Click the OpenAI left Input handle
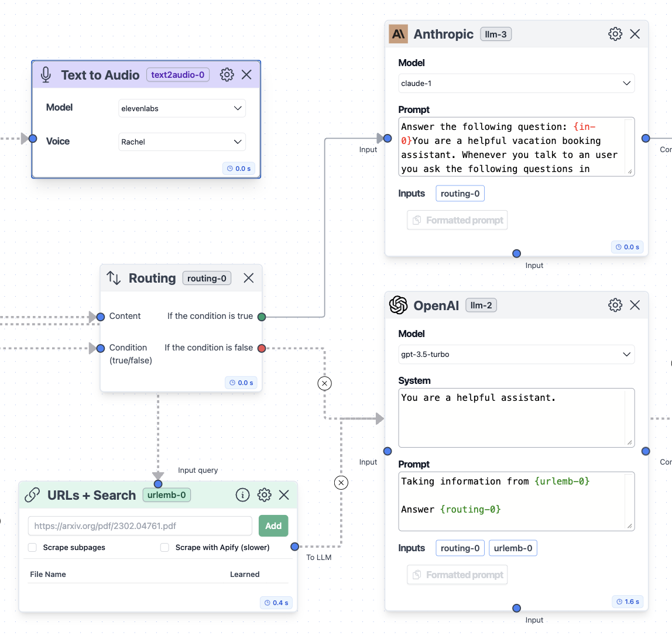The height and width of the screenshot is (639, 672). click(388, 451)
